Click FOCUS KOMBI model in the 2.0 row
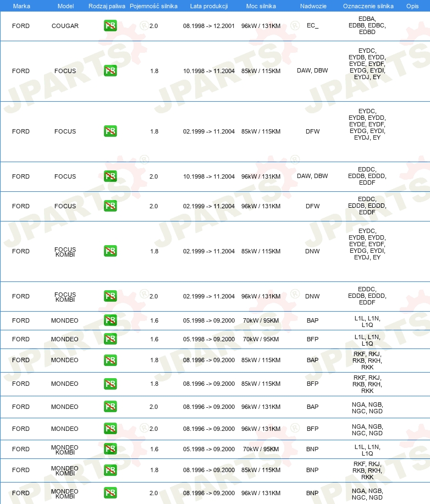Screen dimensions: 430x504 click(x=65, y=297)
